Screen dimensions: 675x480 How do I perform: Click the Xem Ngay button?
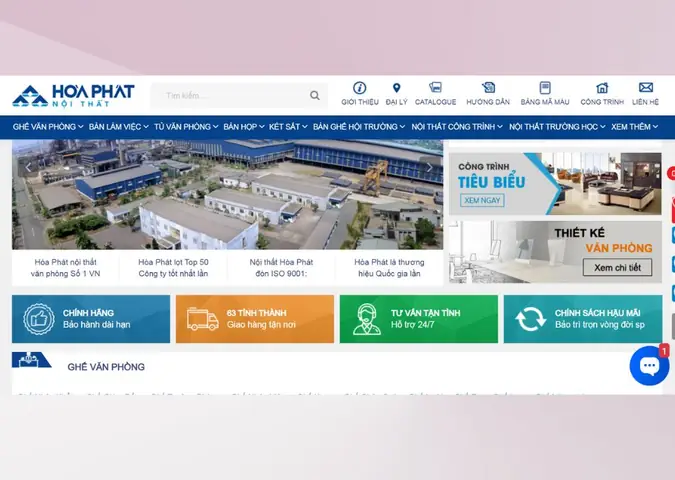click(482, 200)
